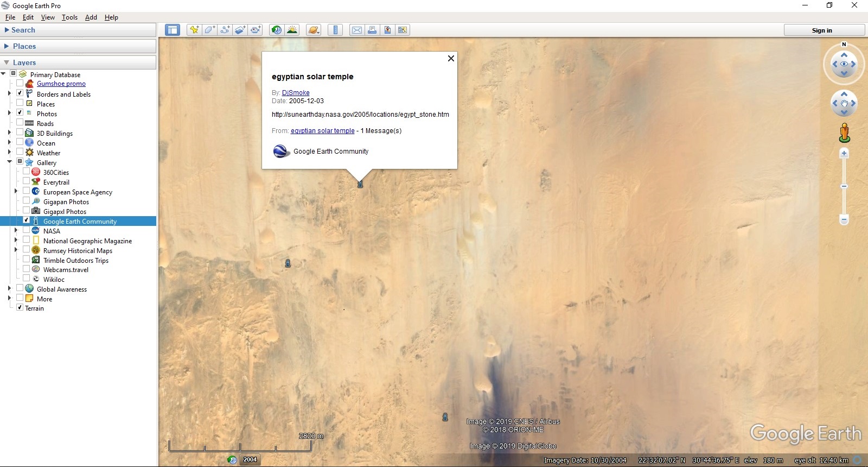The image size is (868, 467).
Task: Enable the 3D Buildings layer checkbox
Action: 20,132
